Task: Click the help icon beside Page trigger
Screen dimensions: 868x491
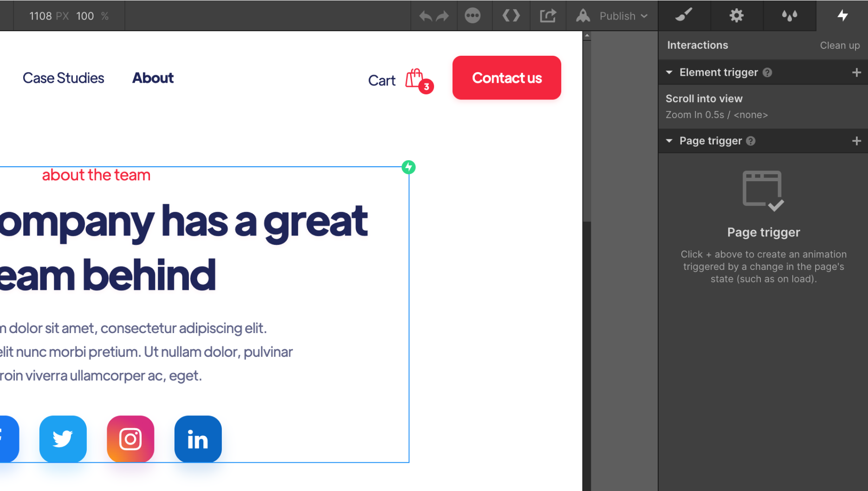Action: tap(751, 141)
